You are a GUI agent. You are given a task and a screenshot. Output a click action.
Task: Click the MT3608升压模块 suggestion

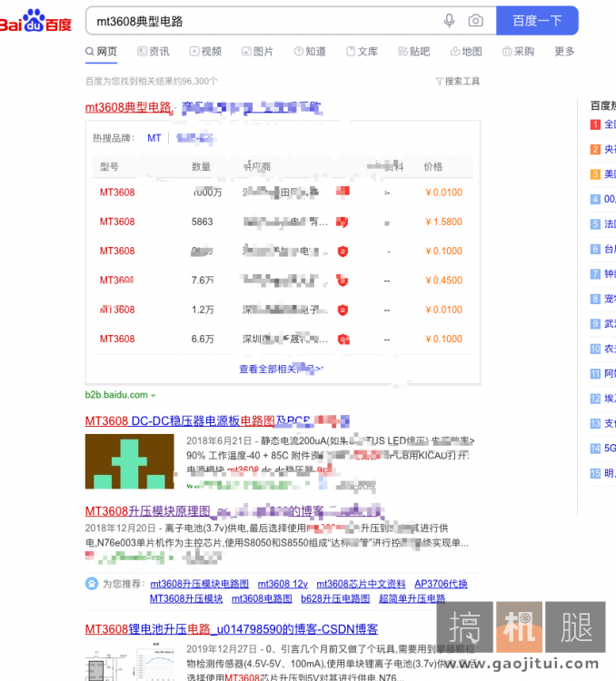click(x=186, y=598)
